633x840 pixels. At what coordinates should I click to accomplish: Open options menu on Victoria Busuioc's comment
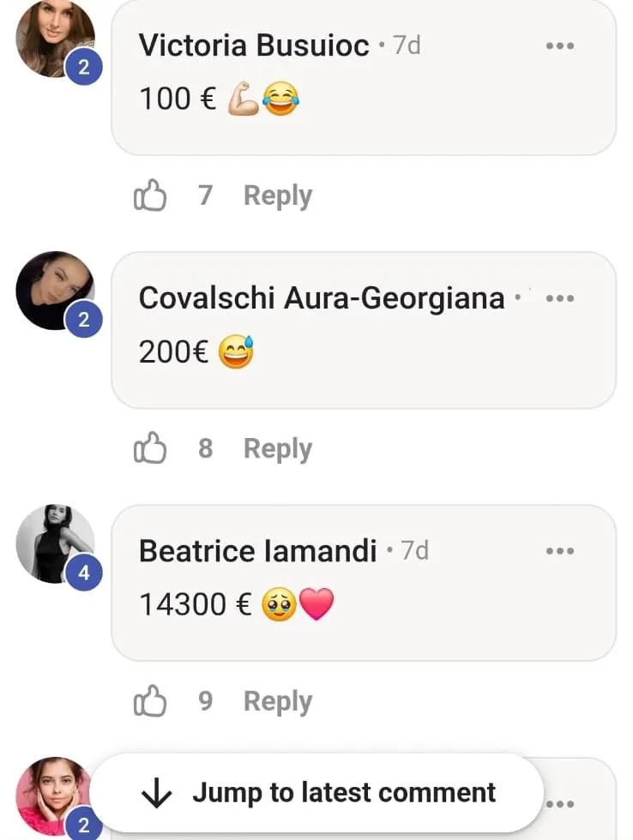[560, 45]
